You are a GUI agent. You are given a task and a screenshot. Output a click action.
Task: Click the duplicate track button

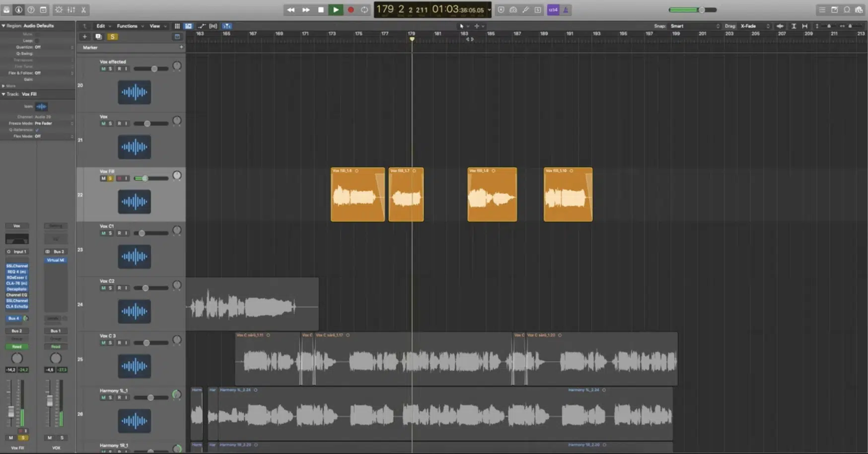(x=98, y=36)
